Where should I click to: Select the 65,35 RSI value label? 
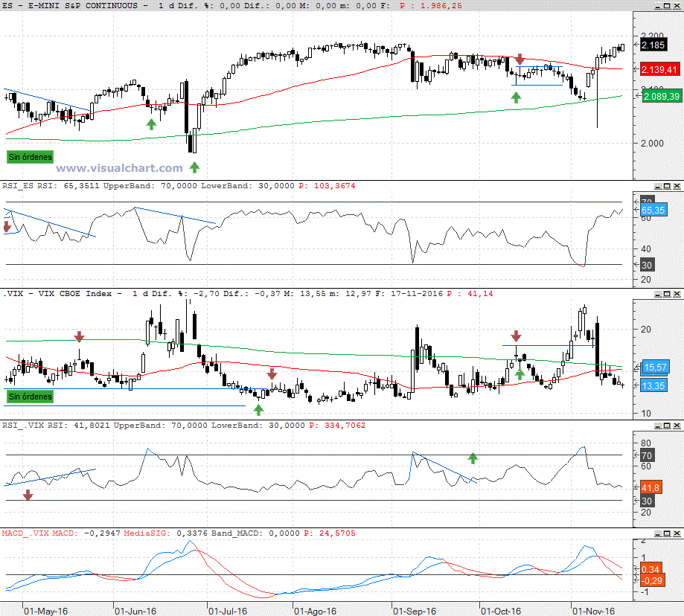point(653,210)
